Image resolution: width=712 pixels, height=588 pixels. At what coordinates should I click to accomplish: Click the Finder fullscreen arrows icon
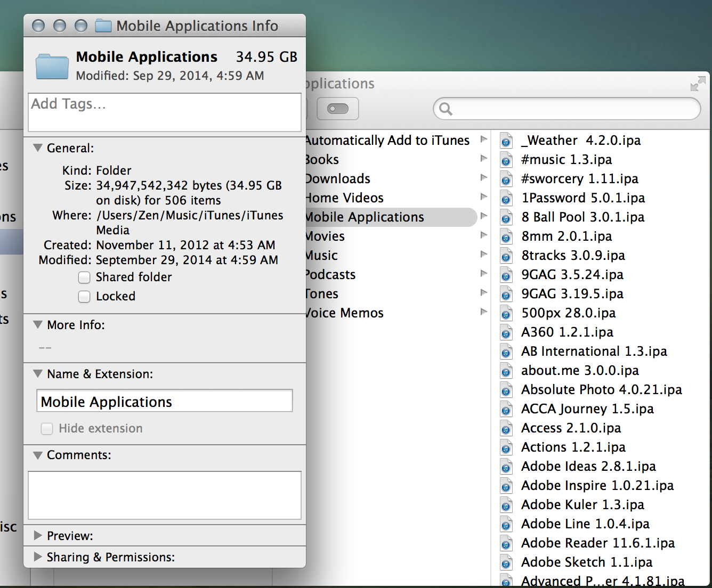[x=698, y=84]
